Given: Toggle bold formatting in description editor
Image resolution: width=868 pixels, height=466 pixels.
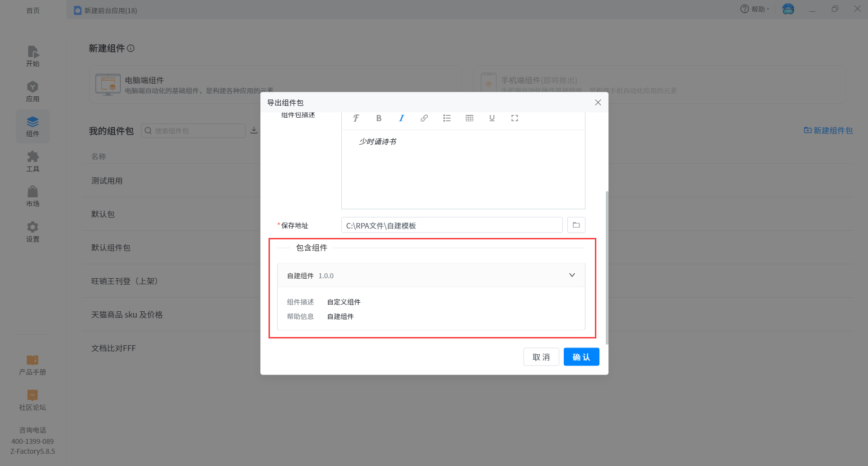Looking at the screenshot, I should click(379, 118).
